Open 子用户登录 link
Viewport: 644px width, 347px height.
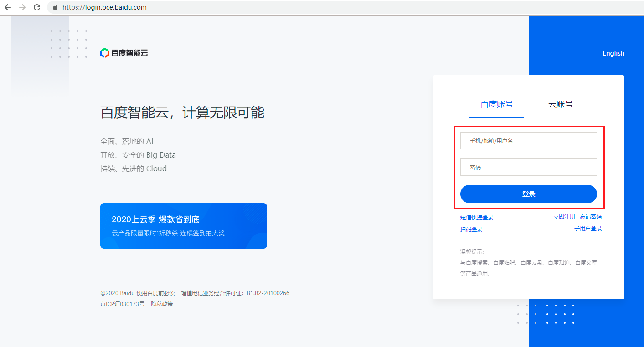pos(588,229)
